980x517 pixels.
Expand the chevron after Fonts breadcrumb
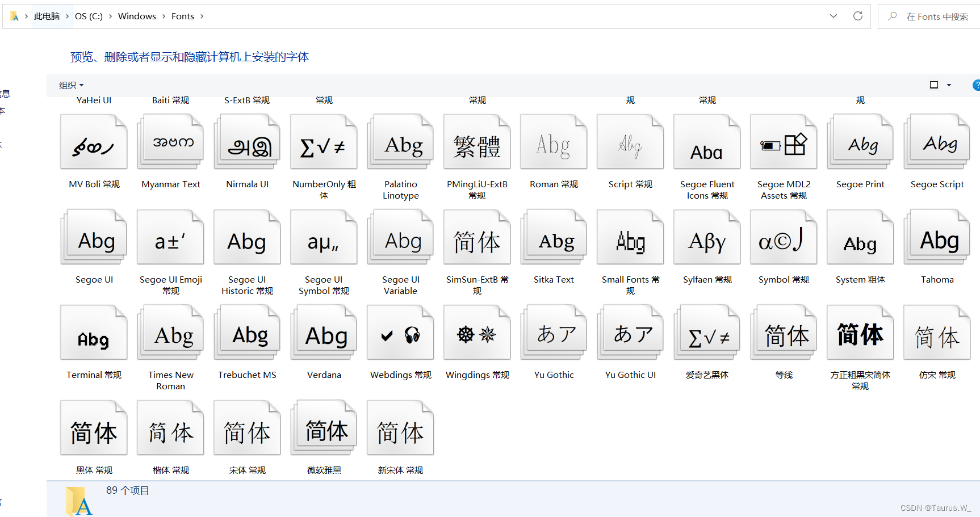[x=202, y=16]
